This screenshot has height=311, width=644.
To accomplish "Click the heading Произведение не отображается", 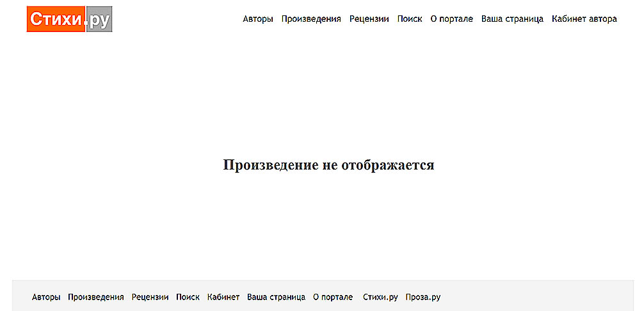I will tap(328, 165).
